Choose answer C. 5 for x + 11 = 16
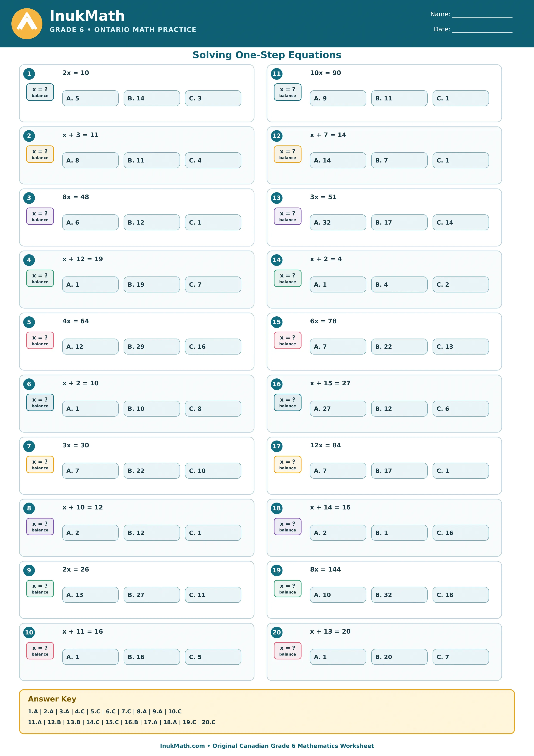534x756 pixels. 213,657
